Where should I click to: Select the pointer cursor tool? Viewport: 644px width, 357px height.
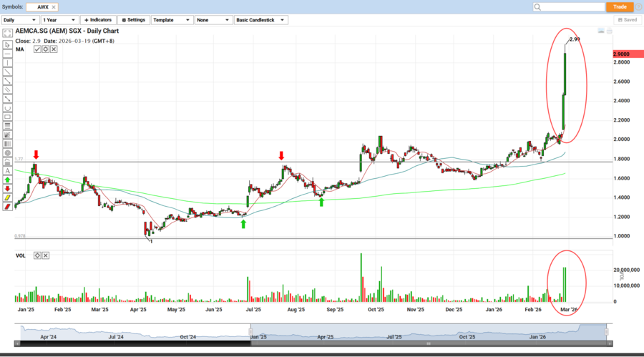[x=7, y=44]
